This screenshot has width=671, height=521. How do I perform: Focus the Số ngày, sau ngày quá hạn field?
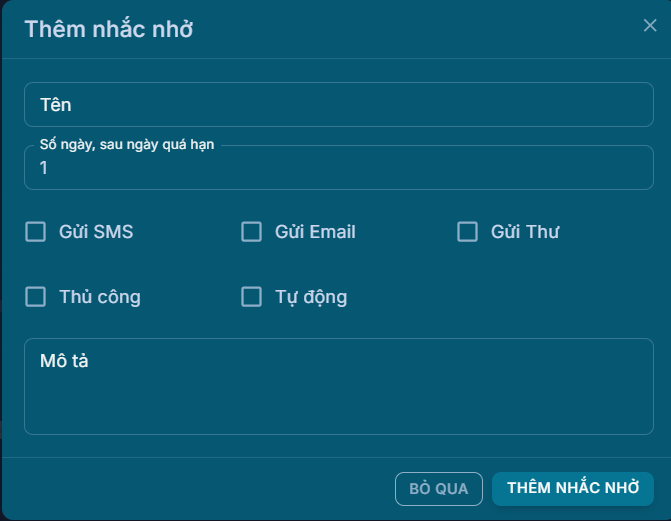point(338,169)
